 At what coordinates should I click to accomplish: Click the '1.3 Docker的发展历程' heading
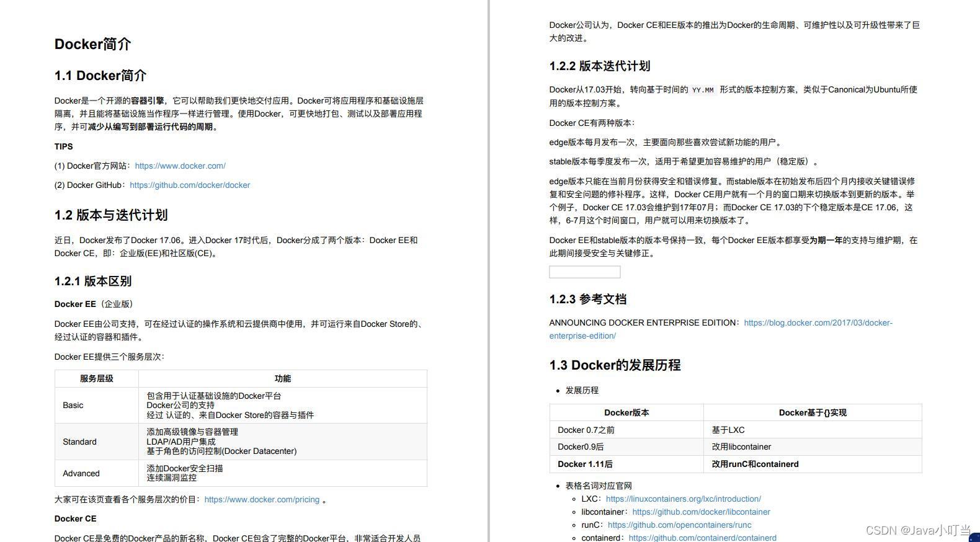click(x=615, y=365)
